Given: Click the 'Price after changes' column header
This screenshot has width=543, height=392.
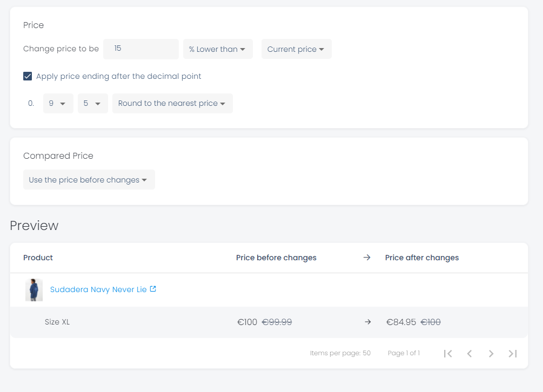Looking at the screenshot, I should (x=422, y=258).
